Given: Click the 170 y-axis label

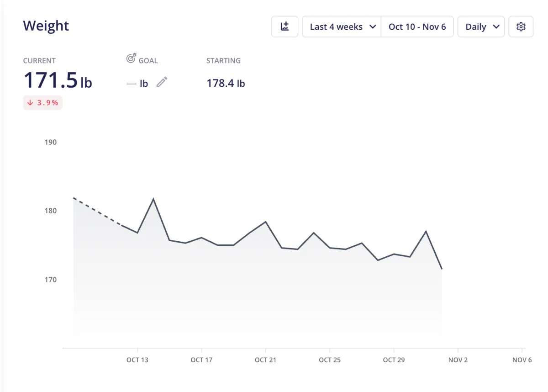Looking at the screenshot, I should [51, 279].
